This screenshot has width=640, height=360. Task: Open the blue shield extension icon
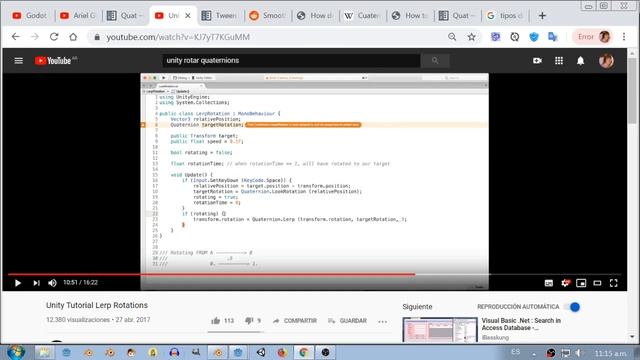[534, 37]
